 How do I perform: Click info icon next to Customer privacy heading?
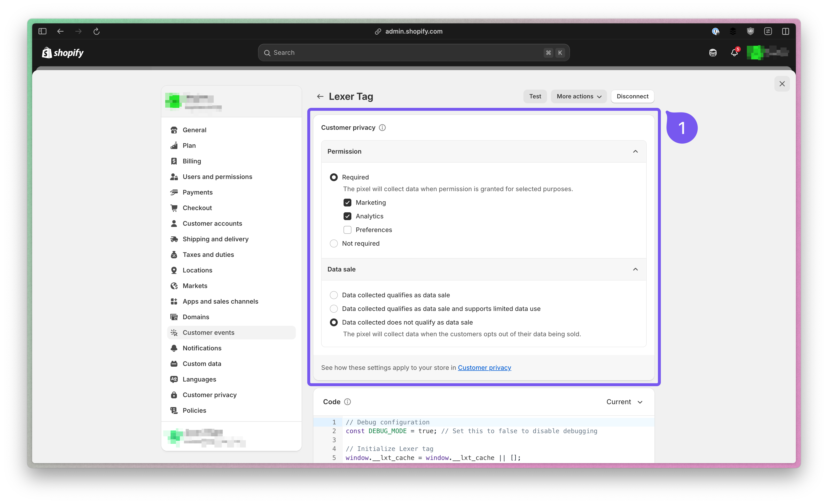tap(382, 128)
